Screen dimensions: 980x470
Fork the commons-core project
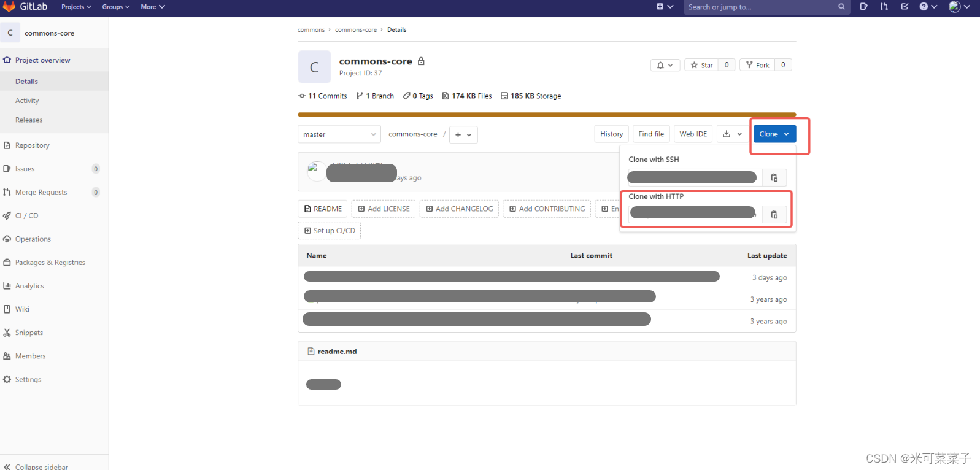(757, 65)
